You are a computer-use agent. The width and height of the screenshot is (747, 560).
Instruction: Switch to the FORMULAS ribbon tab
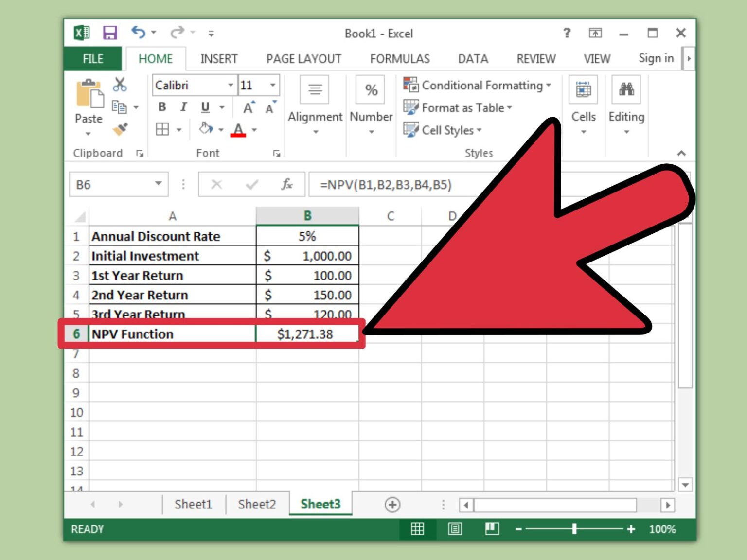pos(399,58)
